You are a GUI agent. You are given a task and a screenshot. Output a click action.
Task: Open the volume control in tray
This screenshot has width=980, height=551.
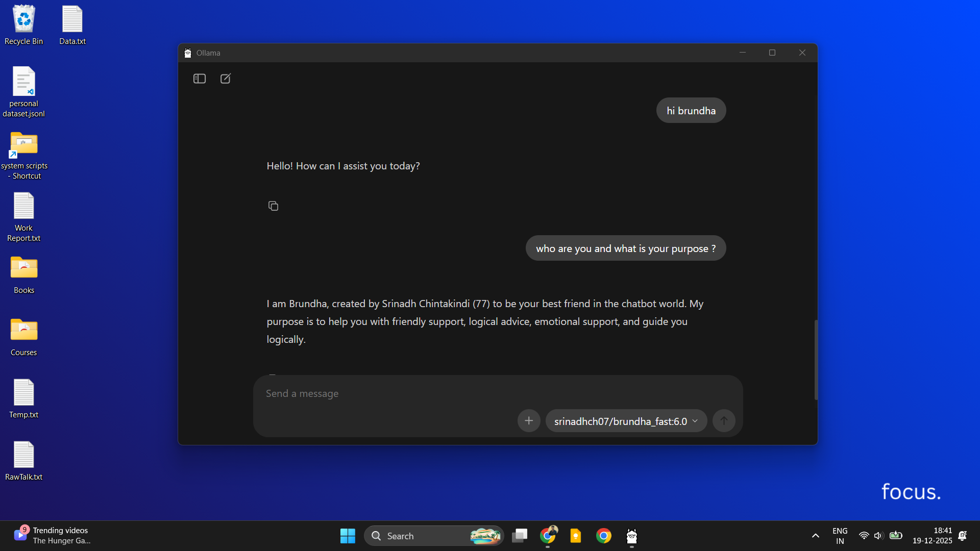(x=878, y=536)
